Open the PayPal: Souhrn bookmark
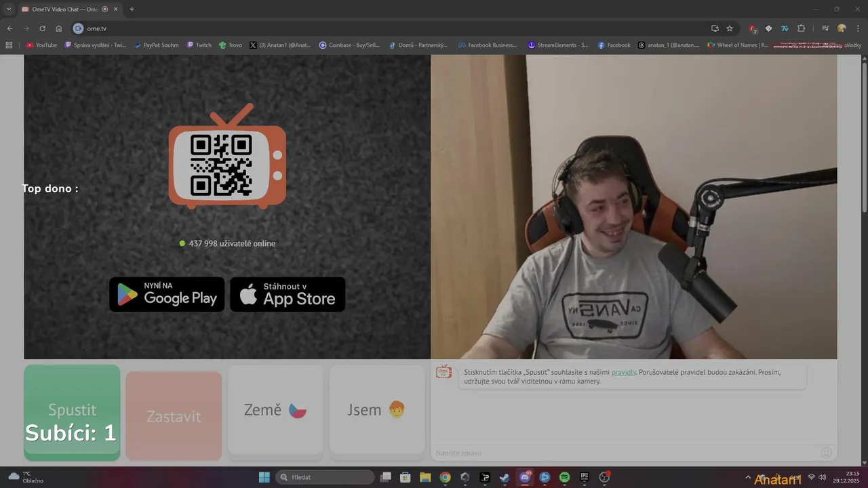This screenshot has width=868, height=488. (156, 45)
